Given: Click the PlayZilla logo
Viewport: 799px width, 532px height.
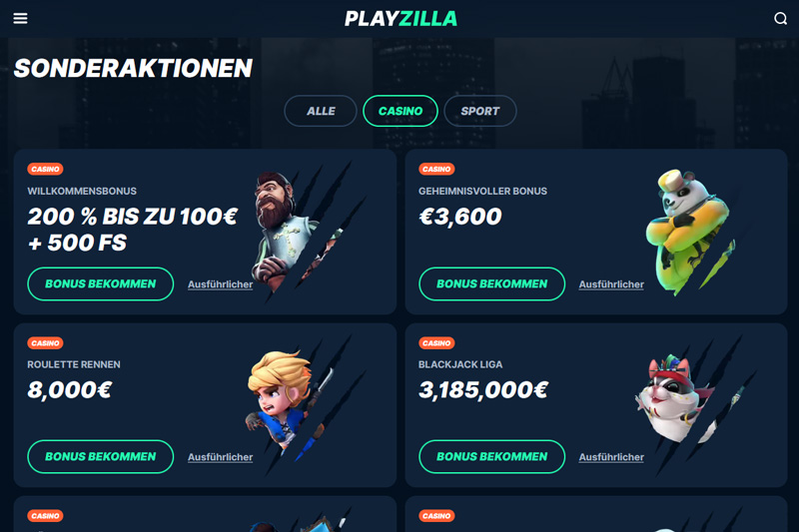Looking at the screenshot, I should pyautogui.click(x=400, y=19).
